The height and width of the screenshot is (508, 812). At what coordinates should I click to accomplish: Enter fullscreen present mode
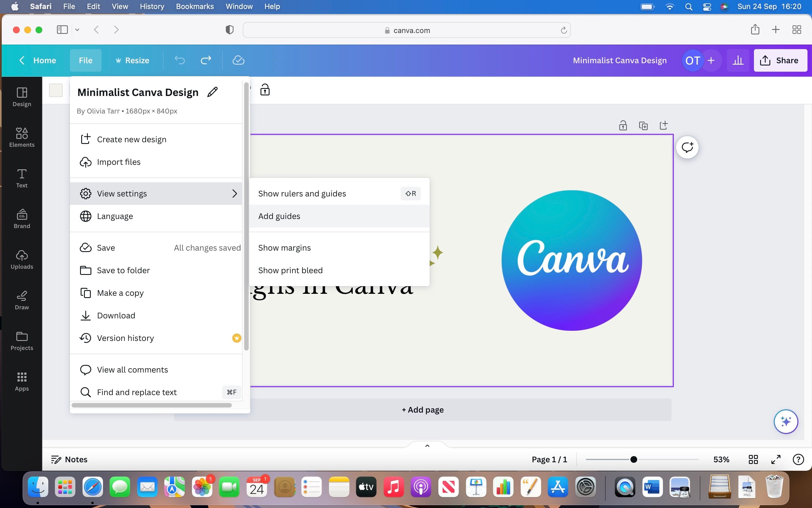(x=776, y=459)
